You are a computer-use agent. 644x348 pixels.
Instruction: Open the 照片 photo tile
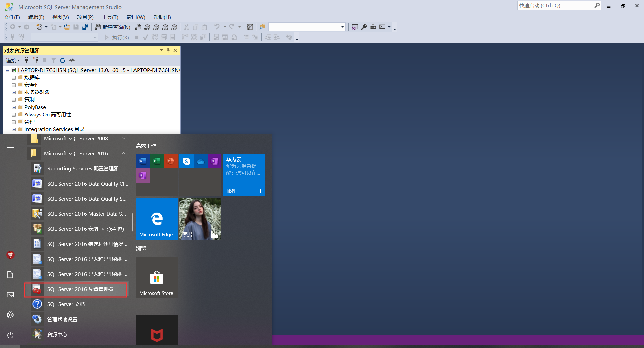200,219
